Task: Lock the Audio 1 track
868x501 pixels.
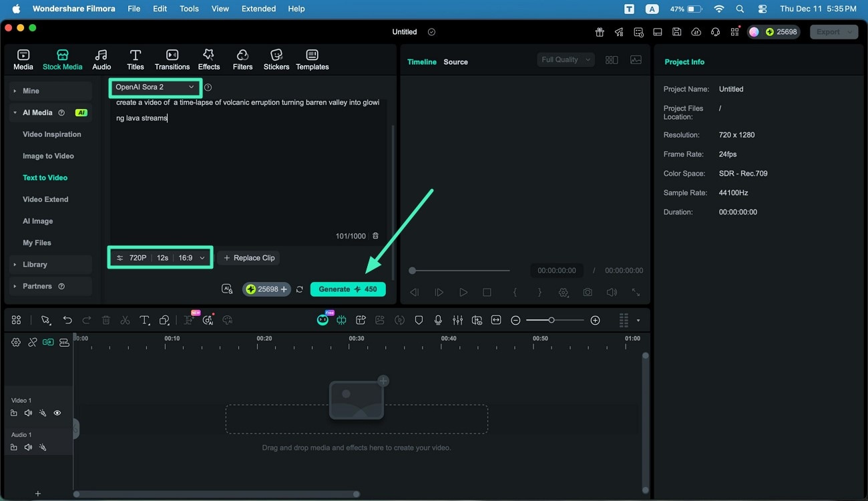Action: pos(14,448)
